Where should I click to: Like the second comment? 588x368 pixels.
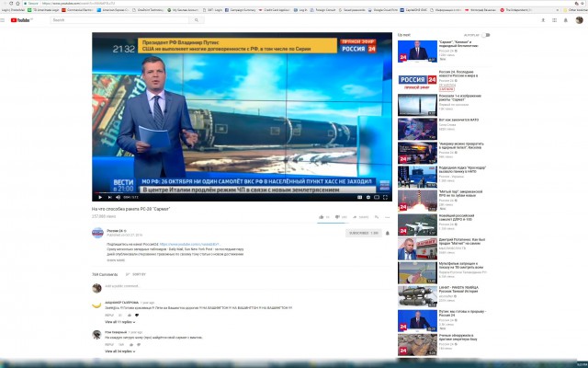131,344
